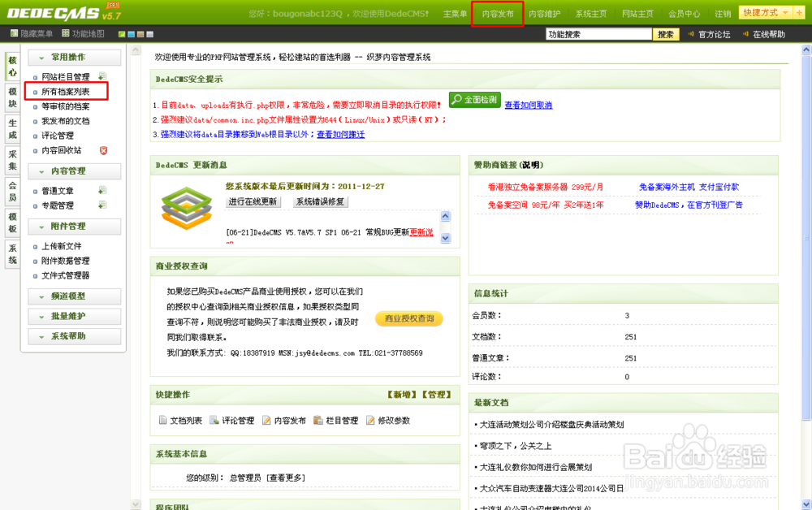Screen dimensions: 812x510
Task: Click the green 全面检测 button
Action: point(475,100)
